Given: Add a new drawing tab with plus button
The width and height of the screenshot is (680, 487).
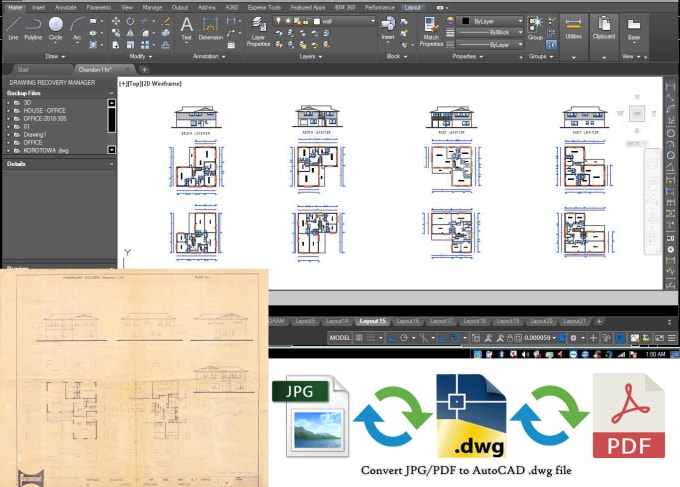Looking at the screenshot, I should coord(144,69).
